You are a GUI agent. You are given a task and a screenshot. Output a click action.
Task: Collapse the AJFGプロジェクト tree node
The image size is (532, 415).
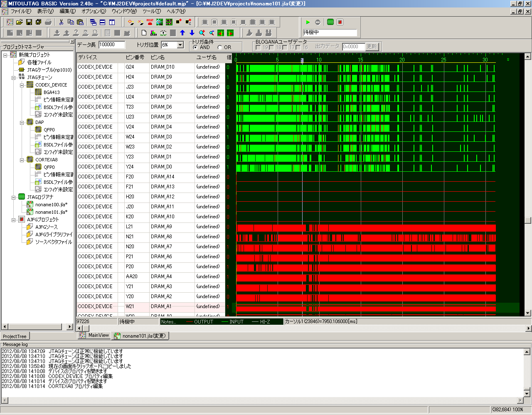click(x=14, y=220)
